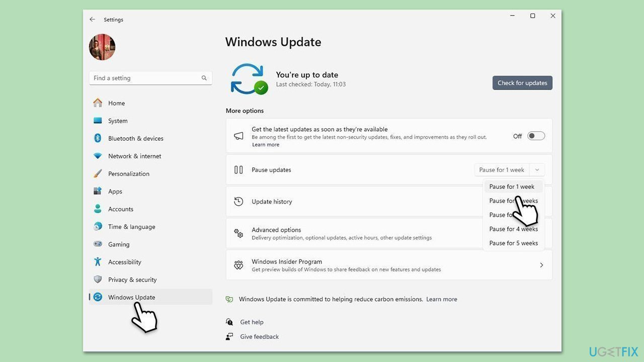
Task: Collapse the pause duration dropdown arrow
Action: 537,170
